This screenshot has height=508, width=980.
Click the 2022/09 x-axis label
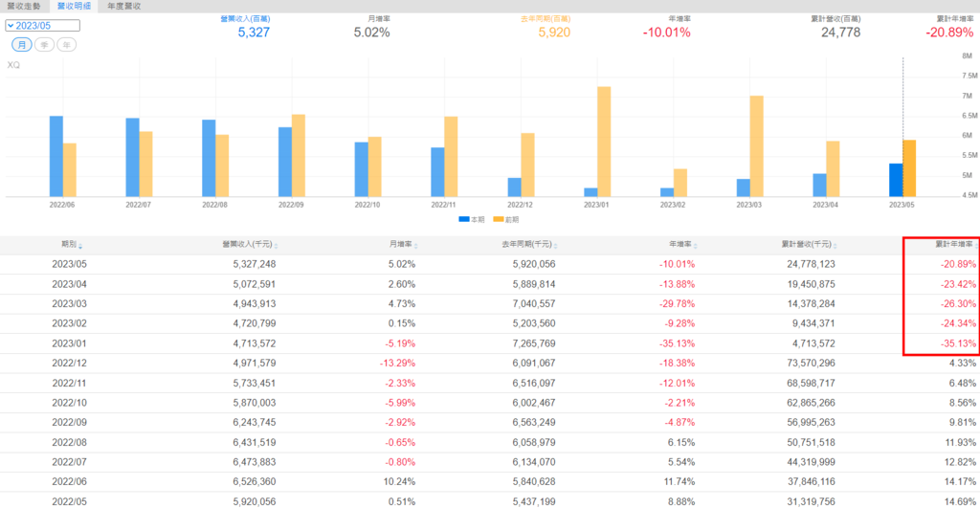pyautogui.click(x=291, y=205)
